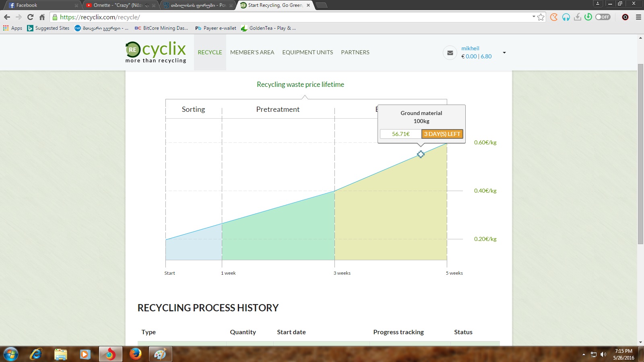Screen dimensions: 644x362
Task: Close the Facebook tab
Action: (x=76, y=6)
